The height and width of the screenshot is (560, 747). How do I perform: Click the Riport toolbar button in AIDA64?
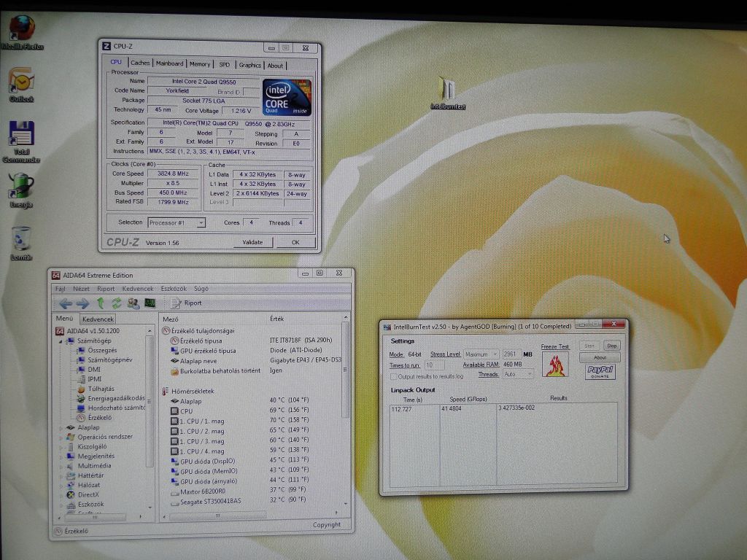click(x=186, y=303)
